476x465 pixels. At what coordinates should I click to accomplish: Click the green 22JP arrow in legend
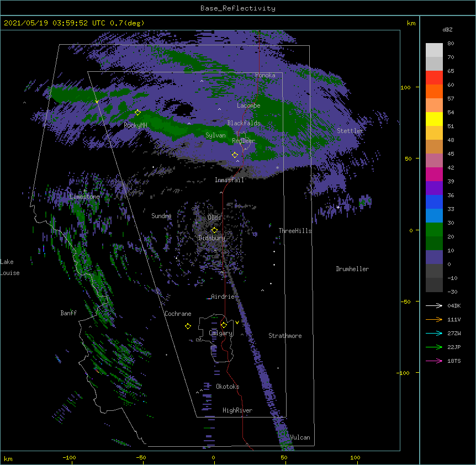click(434, 347)
